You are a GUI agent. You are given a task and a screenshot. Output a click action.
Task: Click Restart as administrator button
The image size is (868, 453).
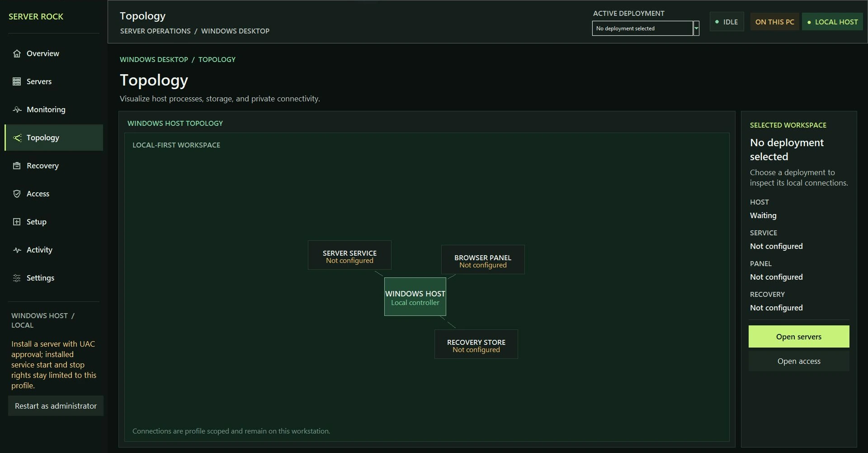[x=56, y=406]
